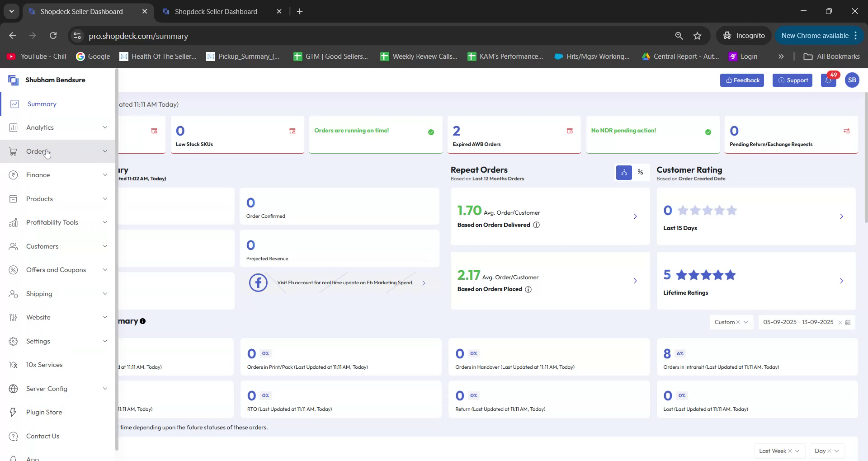Open the Custom date range dropdown
Image resolution: width=868 pixels, height=461 pixels.
[x=731, y=322]
